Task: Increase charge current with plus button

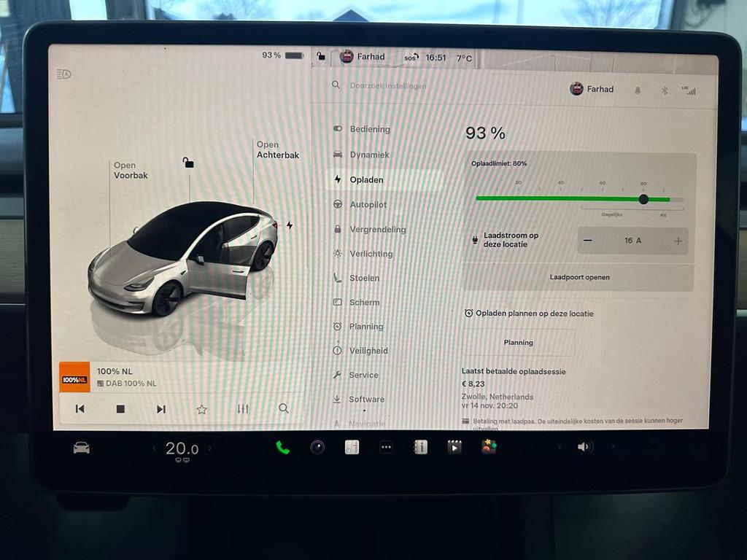Action: (x=678, y=241)
